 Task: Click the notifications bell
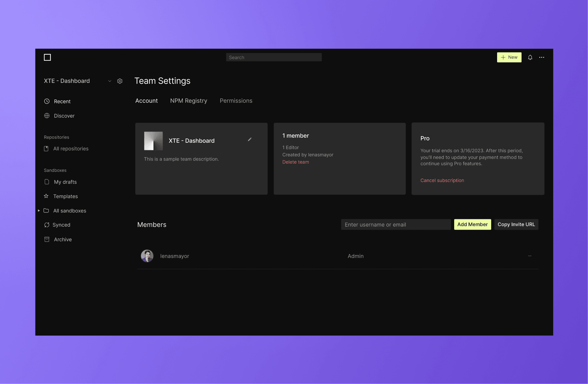[x=530, y=57]
